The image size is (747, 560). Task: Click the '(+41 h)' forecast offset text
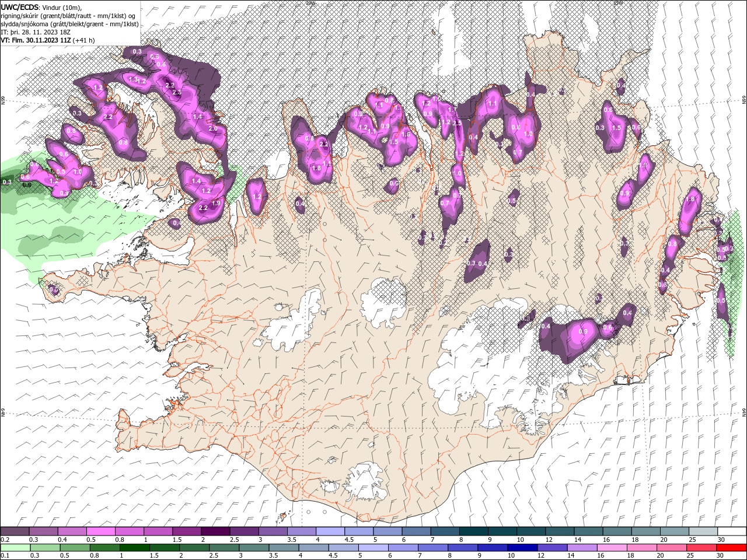coord(84,40)
